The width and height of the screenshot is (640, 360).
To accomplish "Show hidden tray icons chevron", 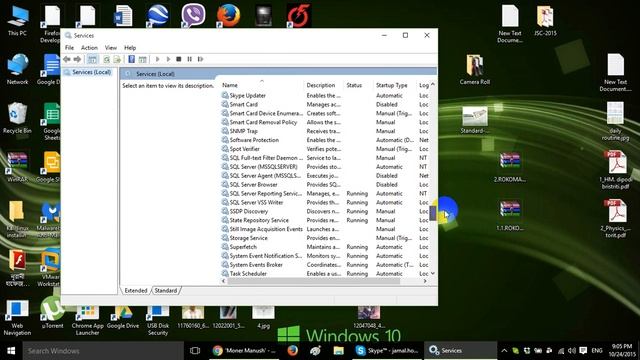I will (504, 351).
